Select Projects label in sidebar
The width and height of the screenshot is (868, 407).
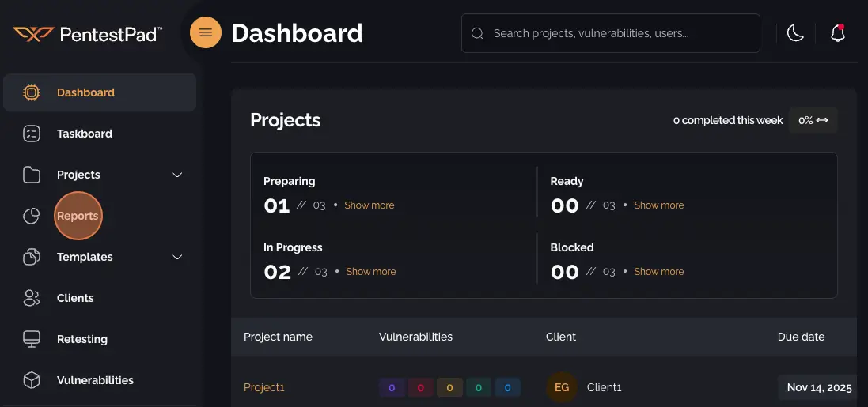click(x=78, y=175)
